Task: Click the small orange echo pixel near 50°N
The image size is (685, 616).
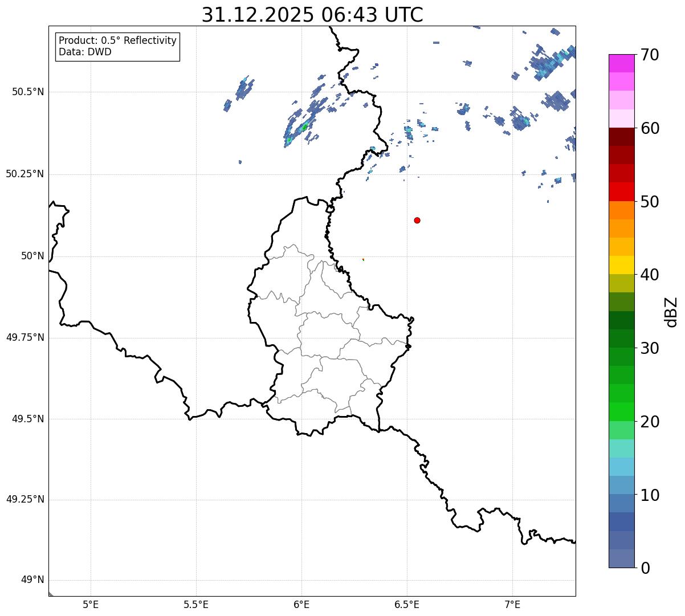Action: tap(363, 259)
